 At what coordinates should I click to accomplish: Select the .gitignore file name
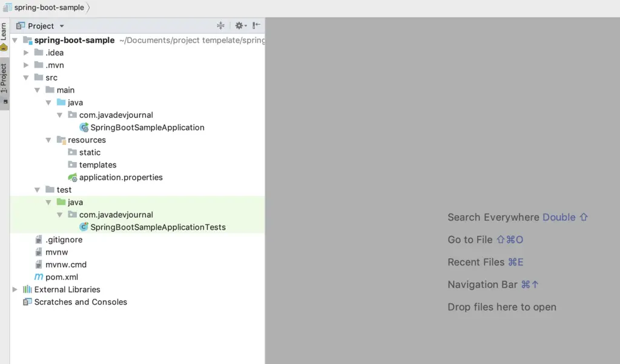[64, 239]
